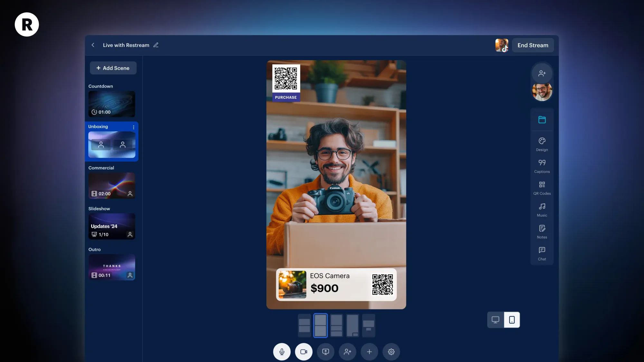Open the Notes panel

coord(542,232)
